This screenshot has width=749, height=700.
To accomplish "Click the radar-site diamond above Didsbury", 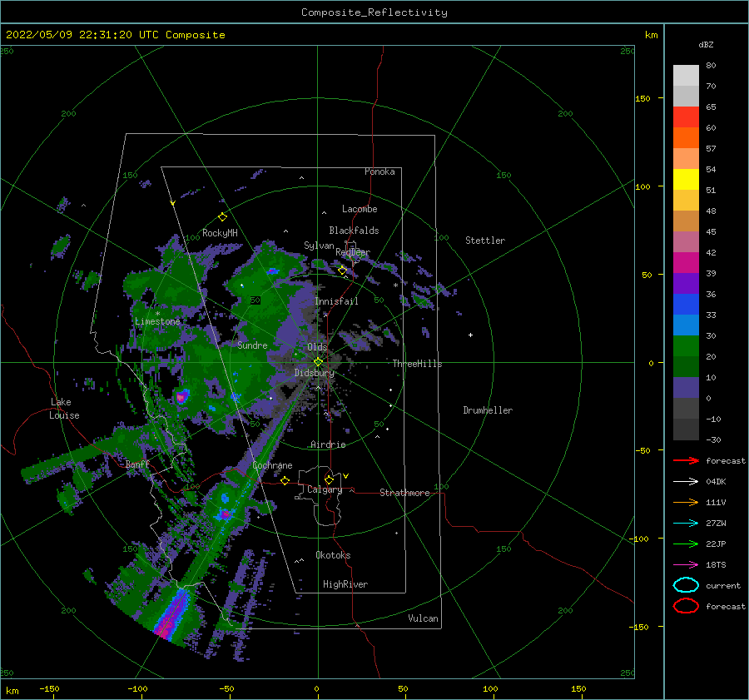I will coord(318,362).
